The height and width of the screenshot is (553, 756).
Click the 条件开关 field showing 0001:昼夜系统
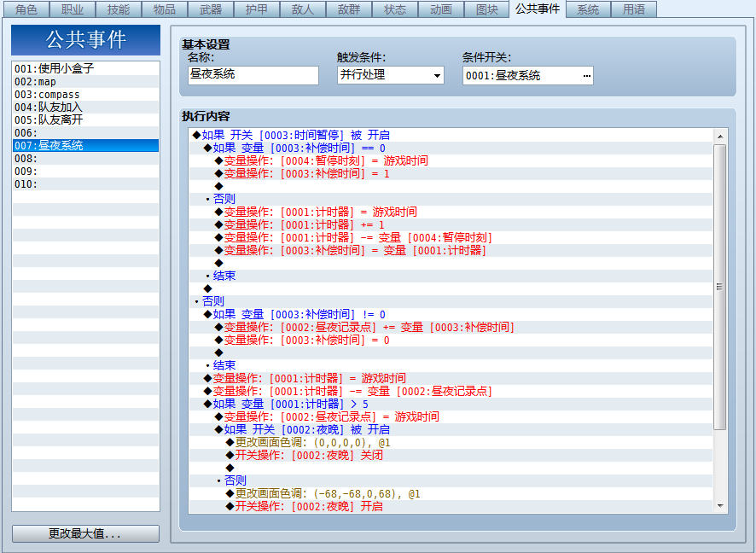click(x=528, y=76)
